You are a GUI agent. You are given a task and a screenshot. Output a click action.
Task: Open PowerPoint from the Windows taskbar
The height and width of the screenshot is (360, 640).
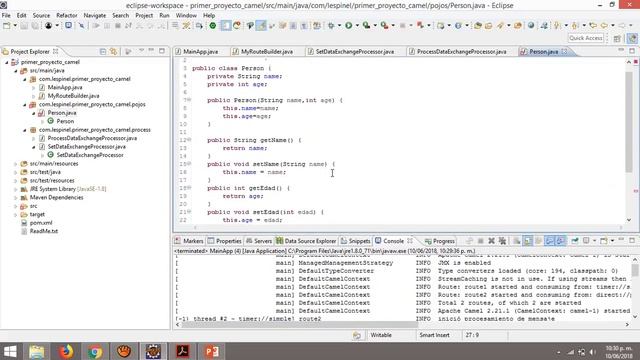coord(211,351)
